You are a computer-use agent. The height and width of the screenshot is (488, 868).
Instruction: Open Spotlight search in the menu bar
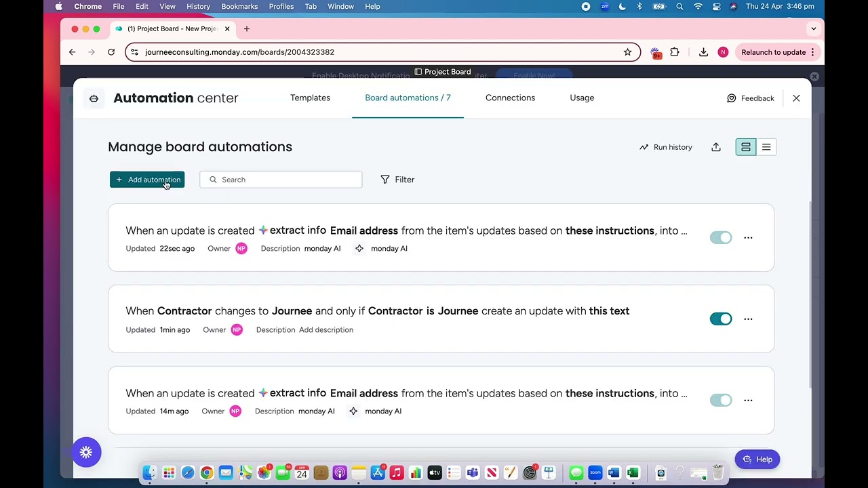679,6
